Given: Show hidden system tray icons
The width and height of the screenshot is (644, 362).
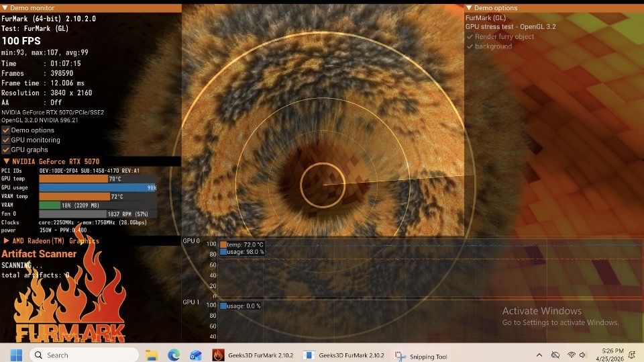Looking at the screenshot, I should point(539,355).
